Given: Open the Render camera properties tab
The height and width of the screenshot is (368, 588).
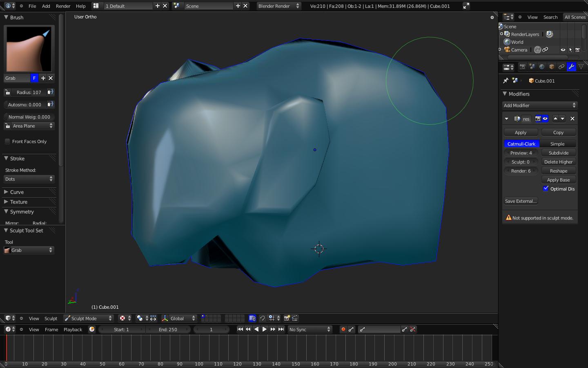Looking at the screenshot, I should pos(522,67).
